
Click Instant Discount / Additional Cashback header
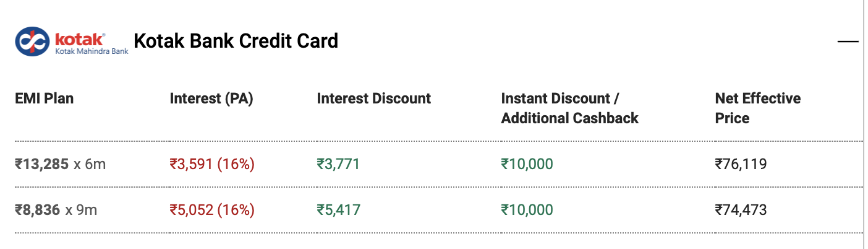tap(569, 108)
